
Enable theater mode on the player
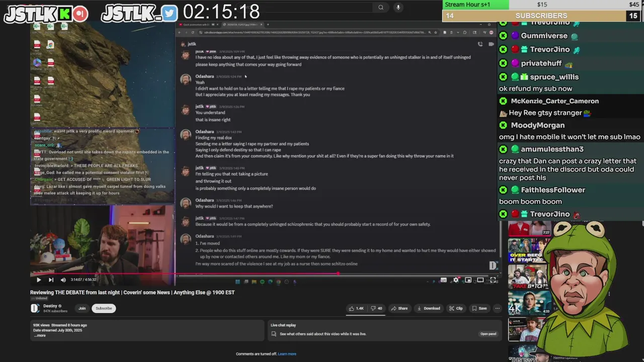click(480, 280)
